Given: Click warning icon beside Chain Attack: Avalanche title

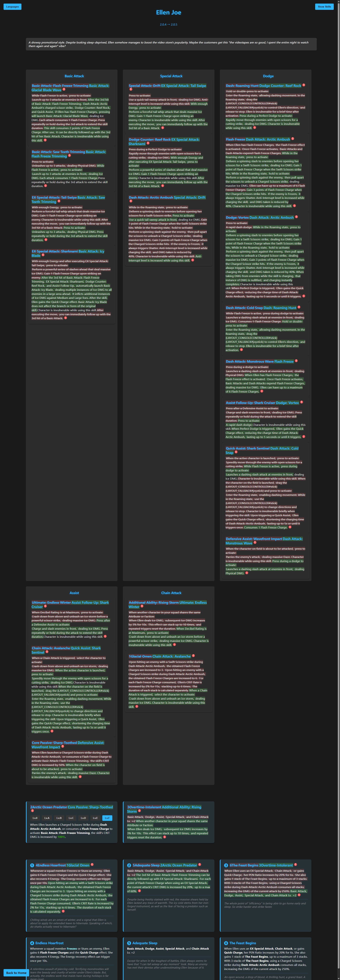Looking at the screenshot, I should [193, 655].
